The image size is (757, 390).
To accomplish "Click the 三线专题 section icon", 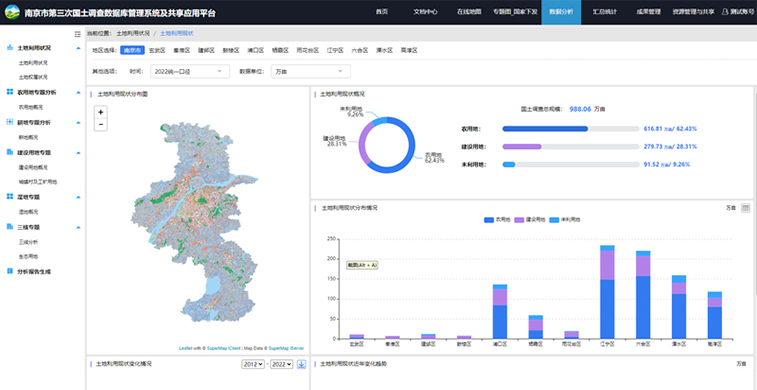I will 10,227.
